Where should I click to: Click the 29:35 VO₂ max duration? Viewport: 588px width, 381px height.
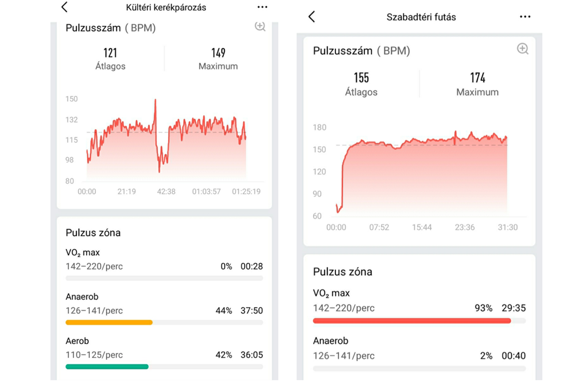tap(514, 308)
